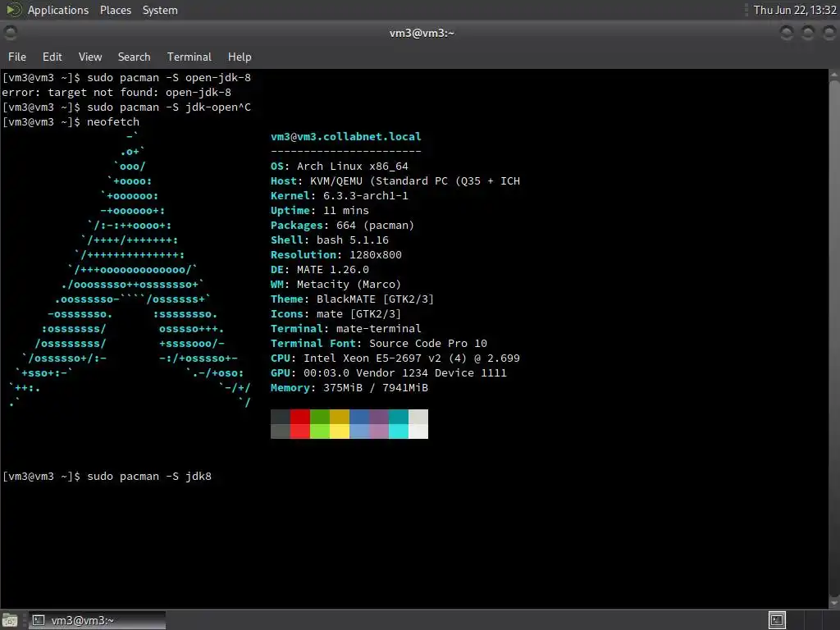Click the 'Icons: mate [GTK2/3]' line
This screenshot has height=630, width=840.
pyautogui.click(x=336, y=314)
